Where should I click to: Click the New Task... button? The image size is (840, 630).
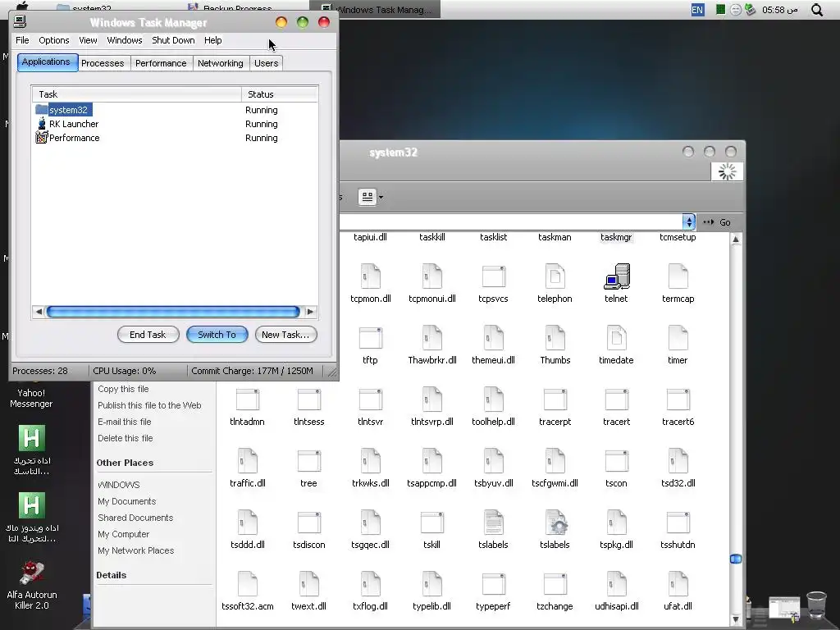(285, 335)
